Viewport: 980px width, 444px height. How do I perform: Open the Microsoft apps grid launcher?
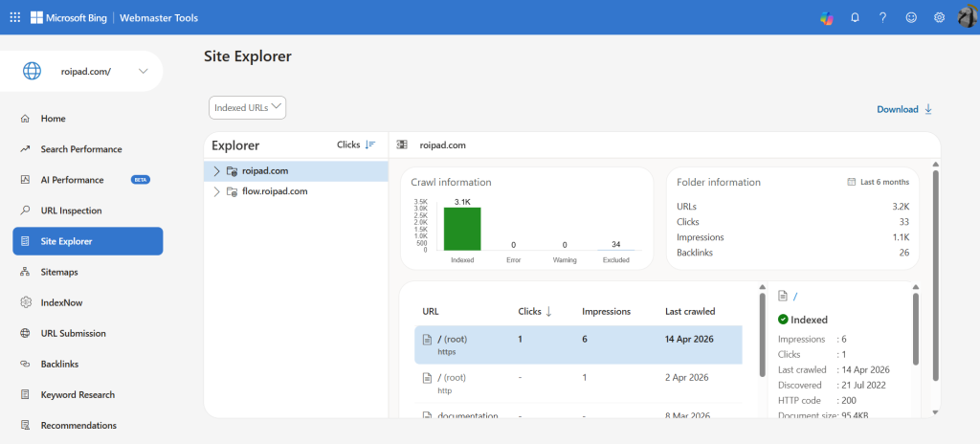coord(15,17)
